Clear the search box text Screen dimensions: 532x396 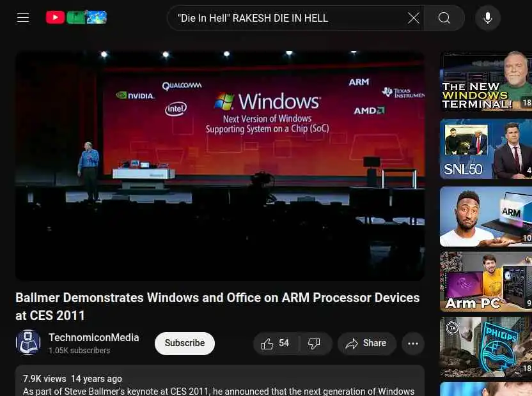(x=413, y=18)
